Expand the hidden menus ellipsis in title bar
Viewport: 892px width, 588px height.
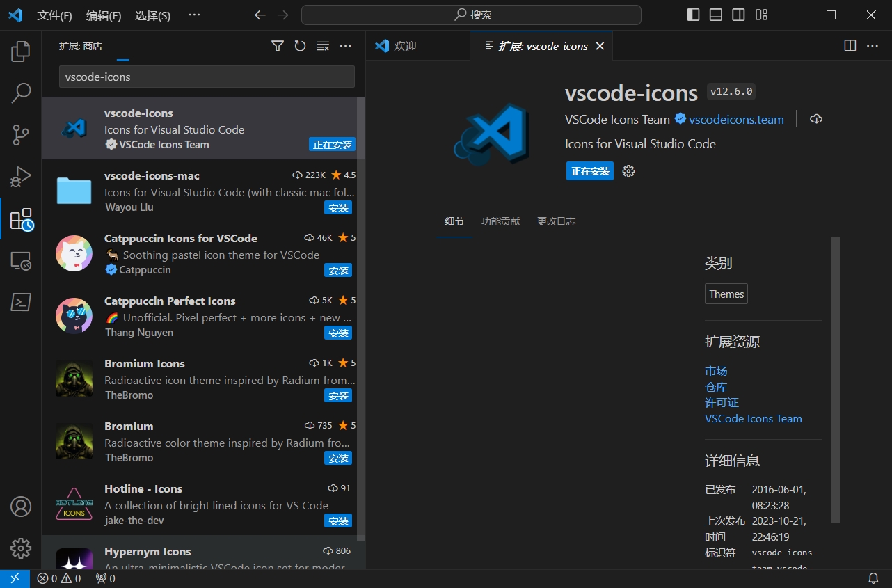(194, 15)
